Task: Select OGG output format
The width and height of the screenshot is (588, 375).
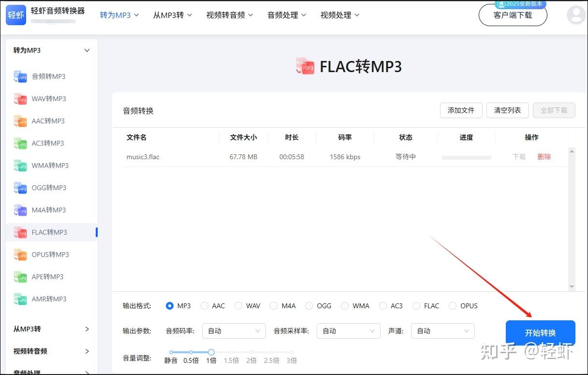Action: pyautogui.click(x=309, y=306)
